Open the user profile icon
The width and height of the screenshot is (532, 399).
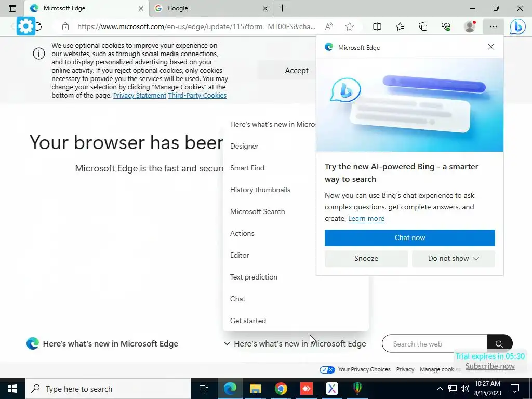(470, 26)
